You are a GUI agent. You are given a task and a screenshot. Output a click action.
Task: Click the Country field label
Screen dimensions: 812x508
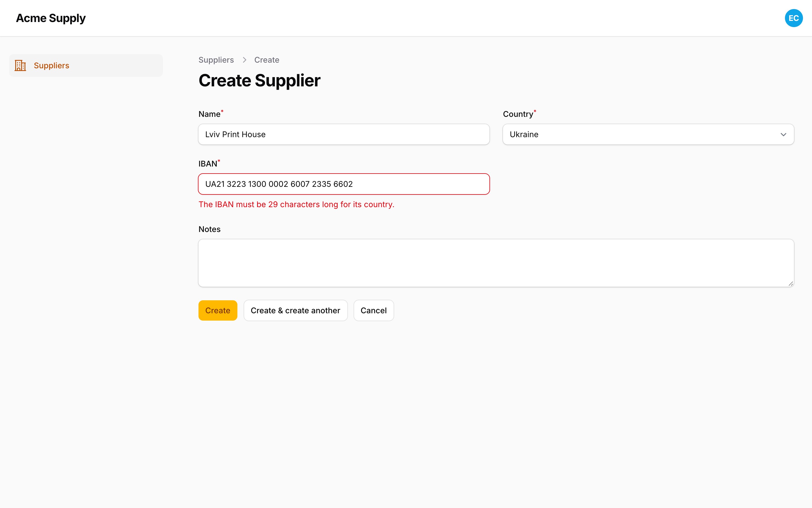(518, 114)
